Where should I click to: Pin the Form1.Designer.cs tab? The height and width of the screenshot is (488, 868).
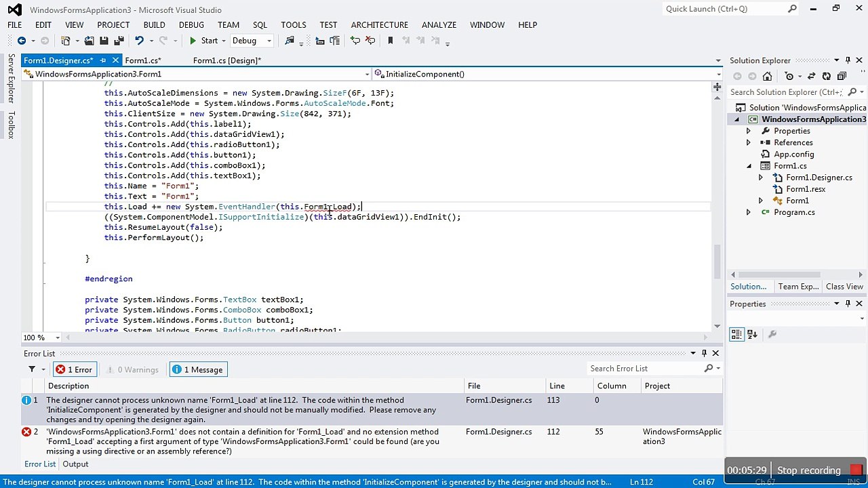pos(103,60)
